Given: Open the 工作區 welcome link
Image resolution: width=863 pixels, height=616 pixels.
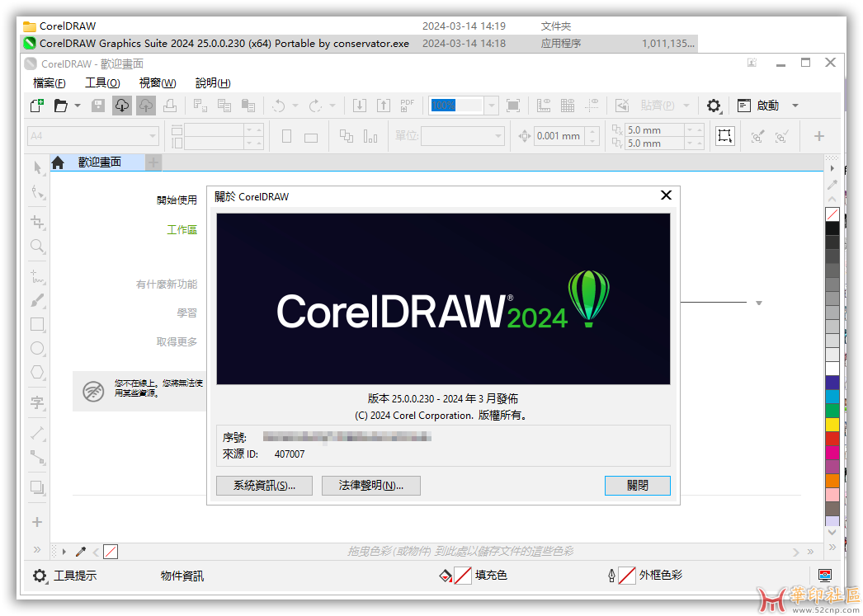Looking at the screenshot, I should pos(182,230).
